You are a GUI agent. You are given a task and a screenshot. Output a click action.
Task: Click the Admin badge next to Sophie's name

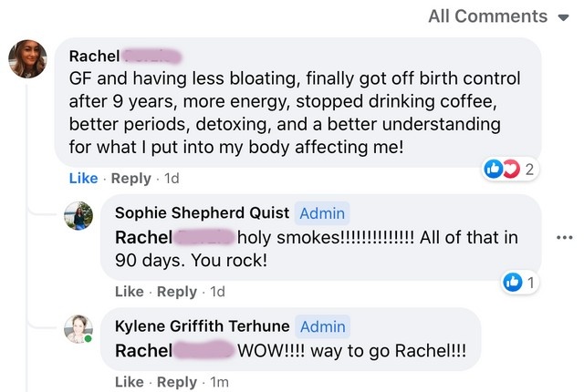[x=322, y=213]
